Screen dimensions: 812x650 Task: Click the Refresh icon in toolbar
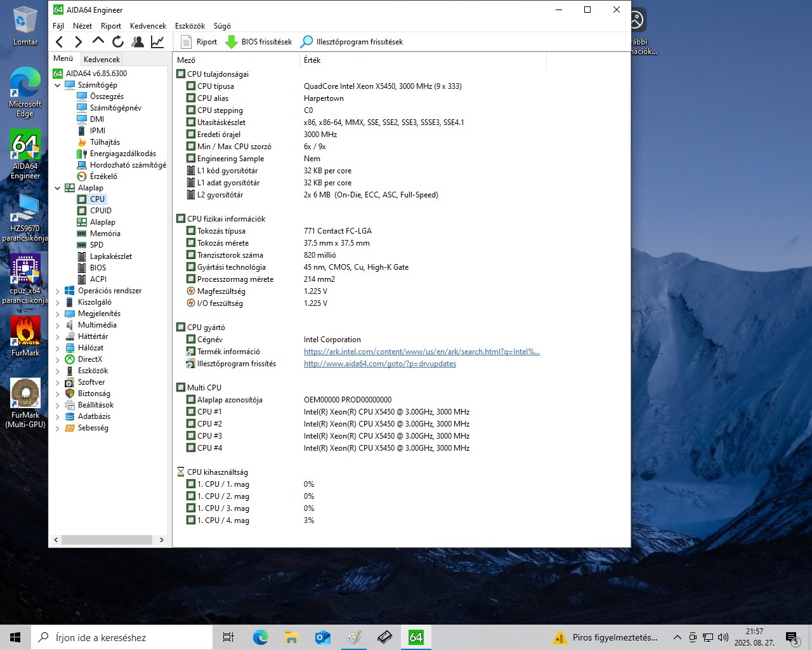[118, 42]
